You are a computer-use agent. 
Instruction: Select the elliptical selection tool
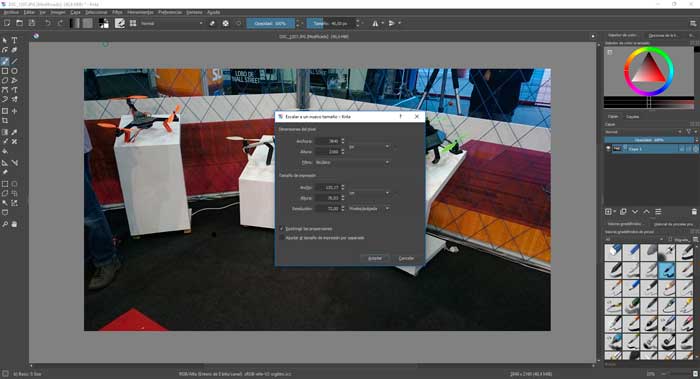click(x=14, y=184)
